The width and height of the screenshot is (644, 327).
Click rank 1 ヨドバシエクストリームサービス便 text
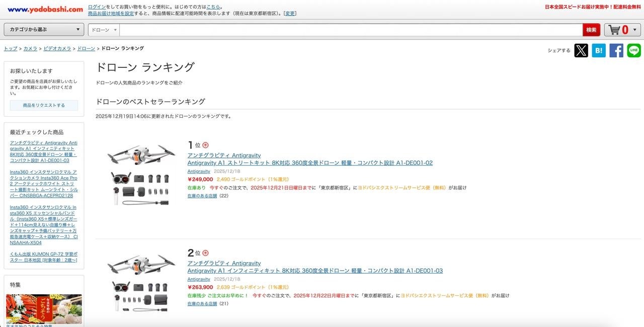(403, 188)
